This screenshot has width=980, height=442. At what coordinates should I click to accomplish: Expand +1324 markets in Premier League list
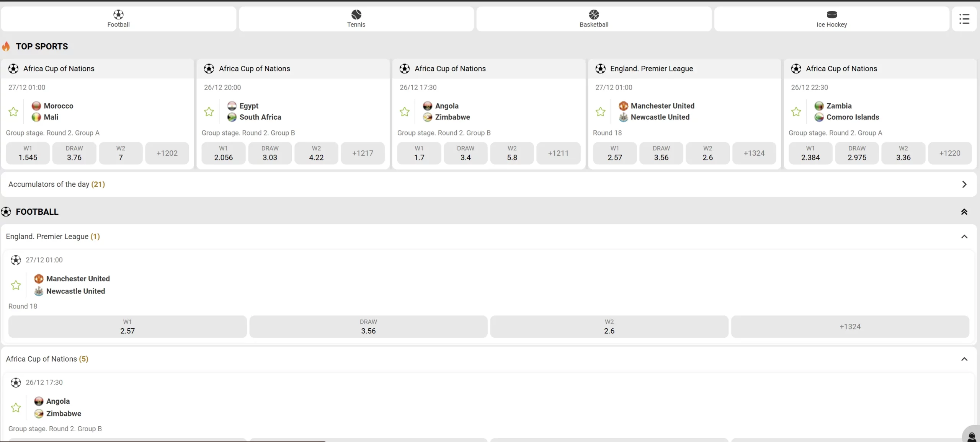(x=850, y=327)
